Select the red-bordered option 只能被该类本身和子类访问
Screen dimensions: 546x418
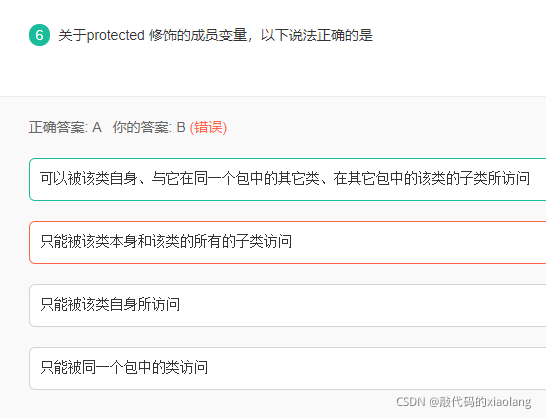pos(288,242)
